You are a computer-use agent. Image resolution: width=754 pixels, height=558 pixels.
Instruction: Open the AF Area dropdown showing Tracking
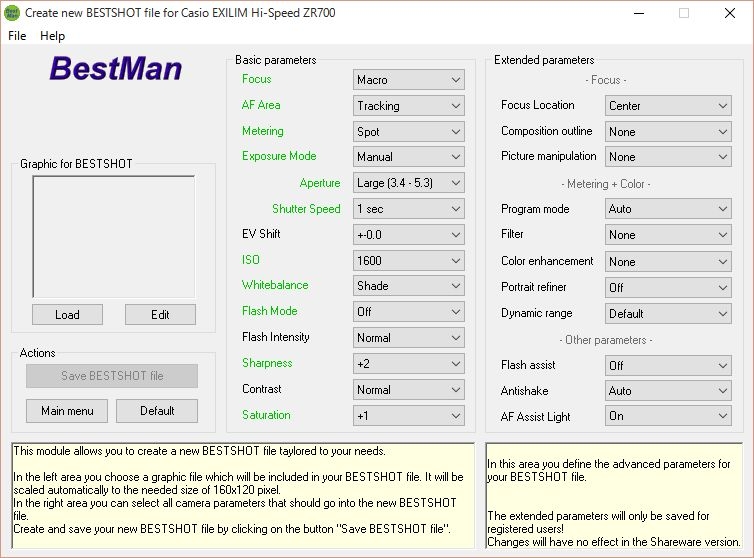click(408, 106)
